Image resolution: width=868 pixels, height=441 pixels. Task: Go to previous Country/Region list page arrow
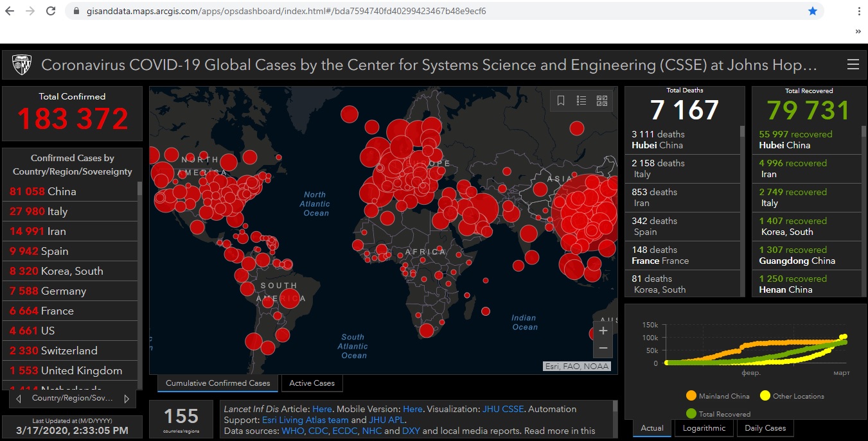click(x=19, y=399)
